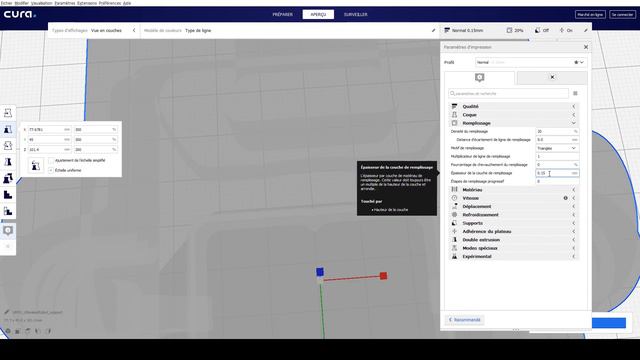Click the Se connecter button
The height and width of the screenshot is (360, 640).
[622, 14]
